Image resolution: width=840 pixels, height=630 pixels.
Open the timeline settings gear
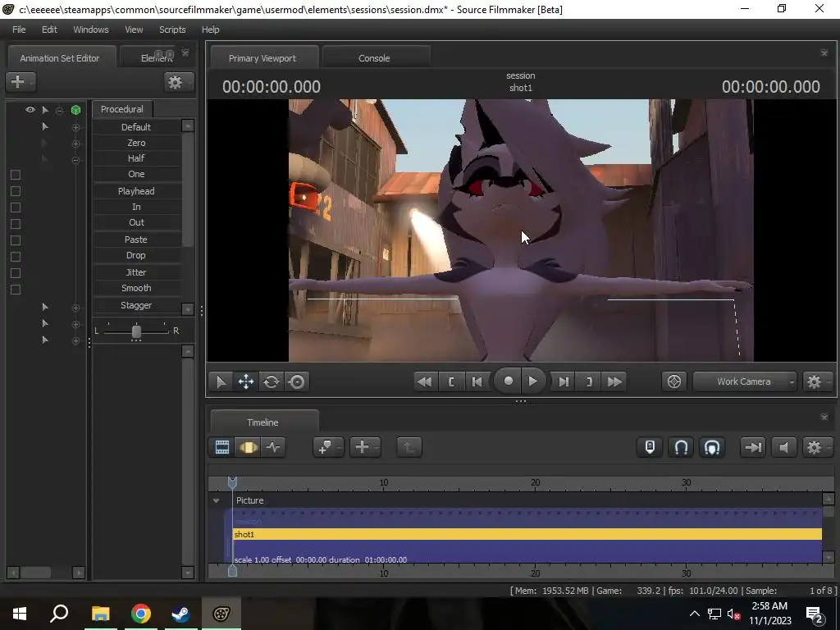pyautogui.click(x=816, y=447)
